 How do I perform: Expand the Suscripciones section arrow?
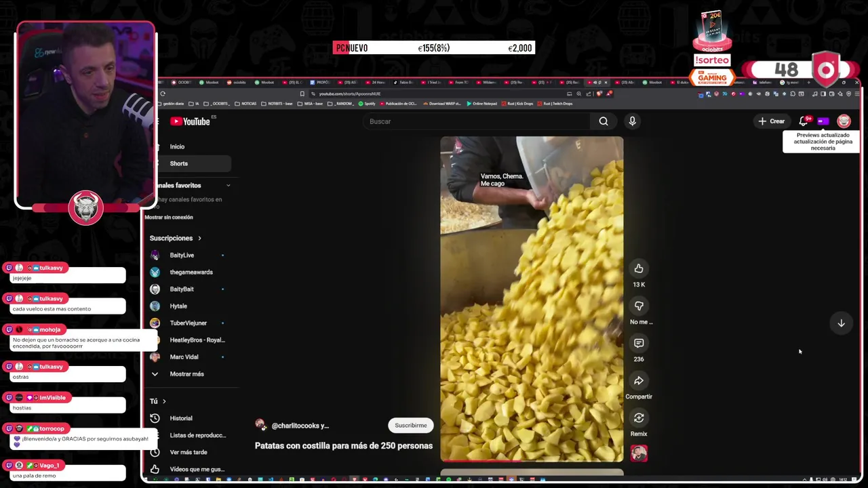click(x=199, y=238)
